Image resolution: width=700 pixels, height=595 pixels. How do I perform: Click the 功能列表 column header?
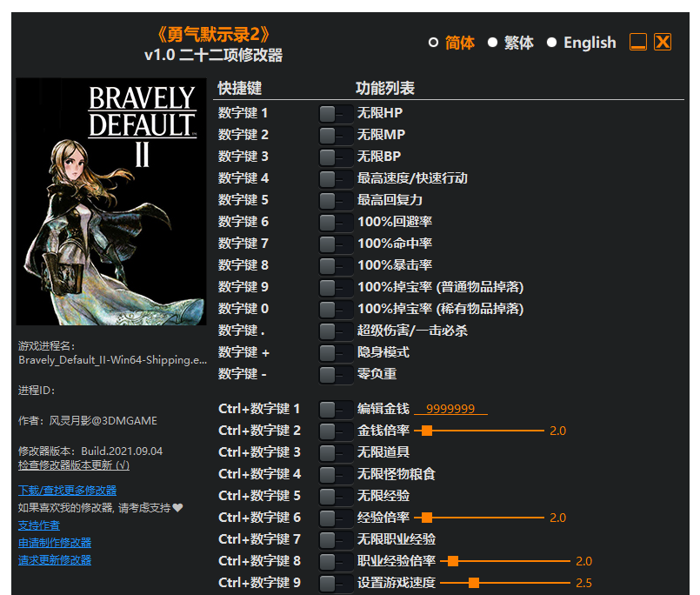tap(385, 89)
